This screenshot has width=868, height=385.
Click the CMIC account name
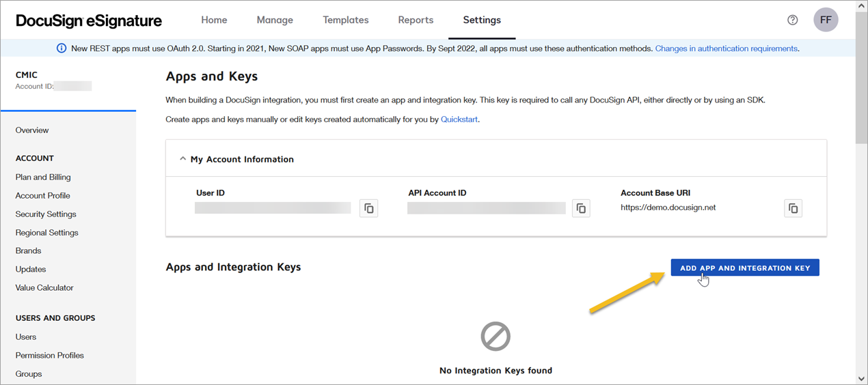point(27,75)
